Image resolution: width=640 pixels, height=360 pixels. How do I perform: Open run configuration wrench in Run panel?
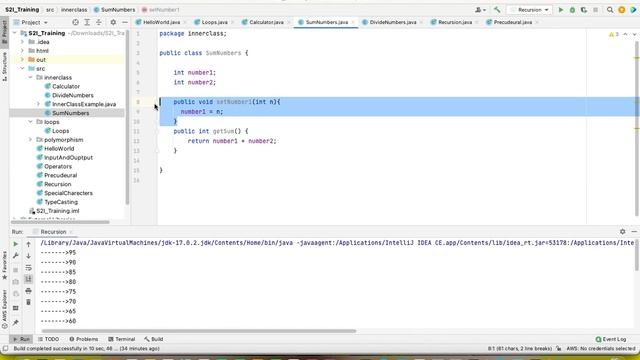(x=16, y=256)
